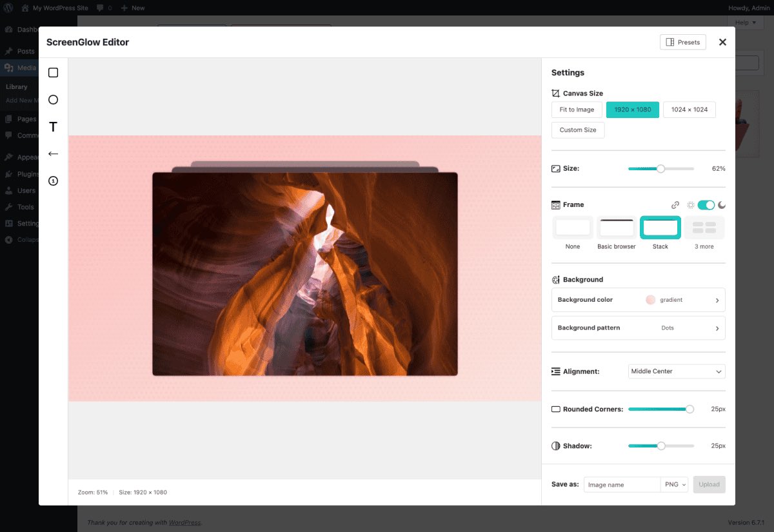Click the WordPress logo in admin bar
774x532 pixels.
point(8,8)
